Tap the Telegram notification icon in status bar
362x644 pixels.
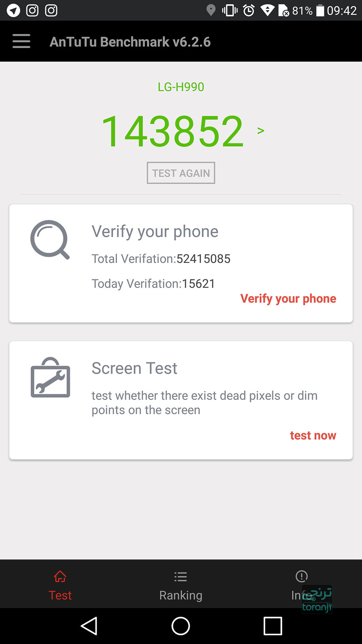pos(13,10)
